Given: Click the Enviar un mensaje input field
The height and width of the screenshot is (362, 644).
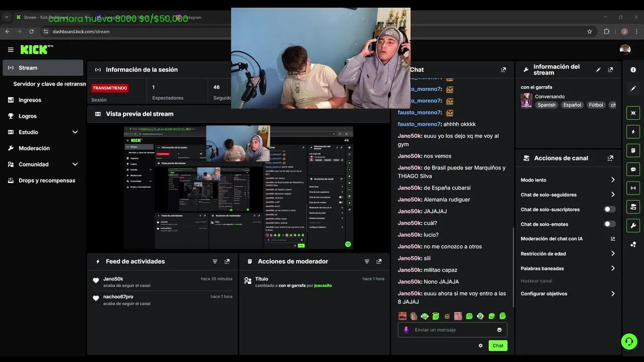Looking at the screenshot, I should 452,330.
